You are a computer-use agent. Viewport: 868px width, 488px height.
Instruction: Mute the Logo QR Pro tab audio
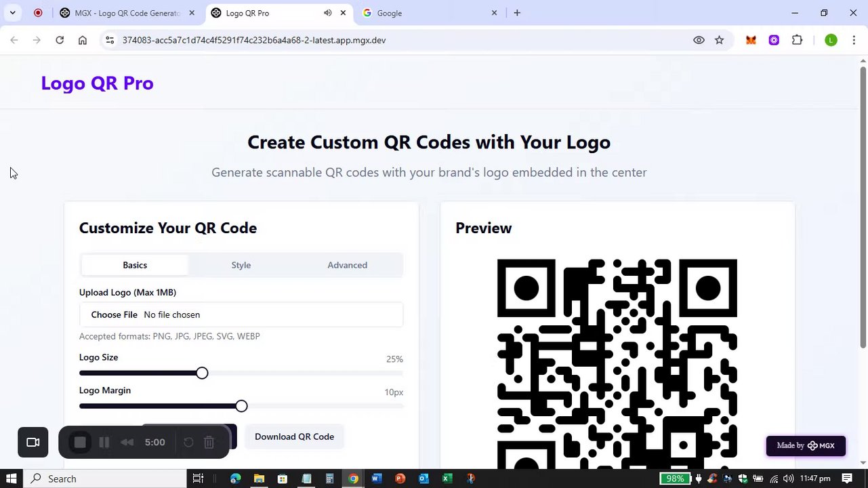click(x=328, y=12)
